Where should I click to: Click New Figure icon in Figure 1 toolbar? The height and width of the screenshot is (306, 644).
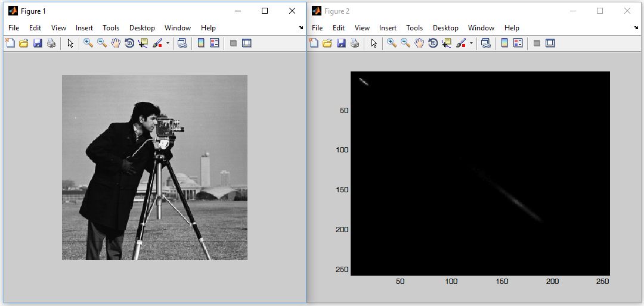point(10,43)
